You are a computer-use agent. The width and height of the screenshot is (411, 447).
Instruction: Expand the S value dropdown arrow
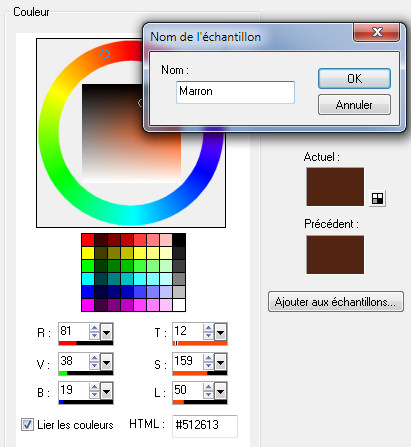220,361
